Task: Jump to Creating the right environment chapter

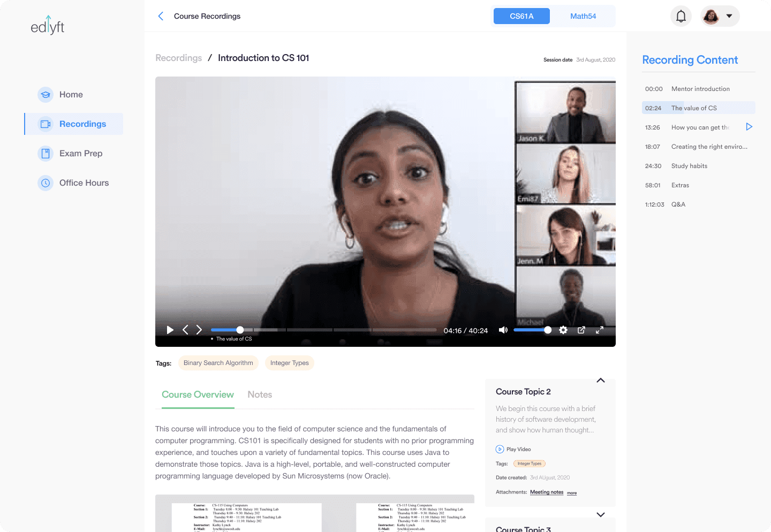Action: click(699, 147)
